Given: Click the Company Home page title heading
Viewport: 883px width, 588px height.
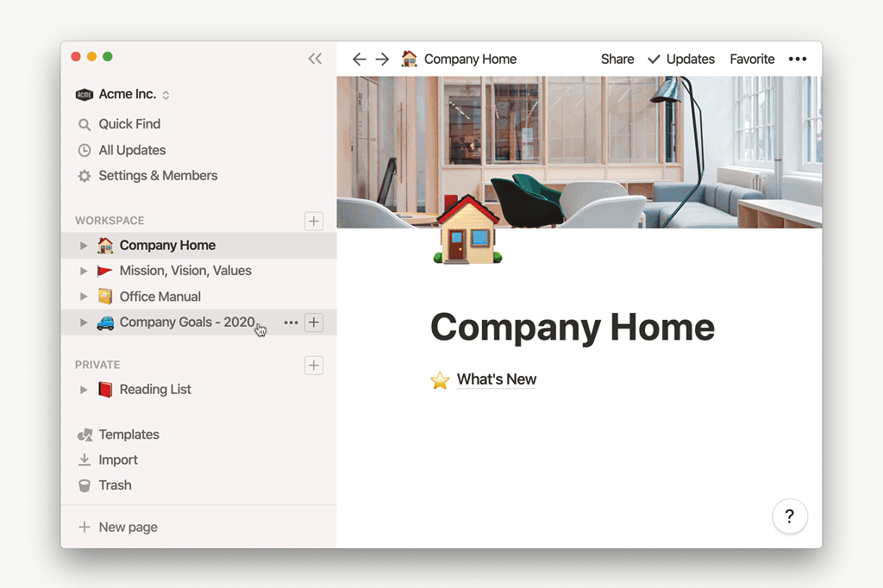Looking at the screenshot, I should [573, 328].
